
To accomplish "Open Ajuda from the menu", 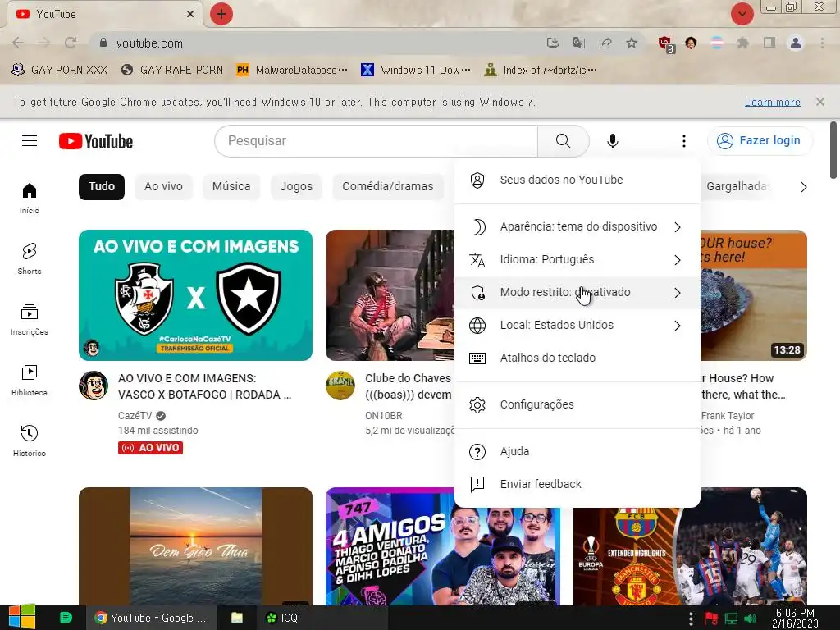I will coord(577,452).
